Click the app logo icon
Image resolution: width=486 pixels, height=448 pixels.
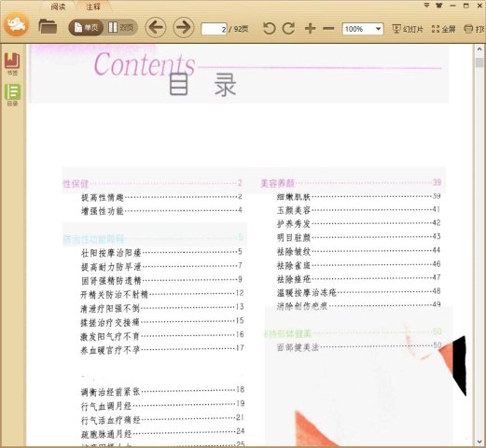[x=17, y=24]
